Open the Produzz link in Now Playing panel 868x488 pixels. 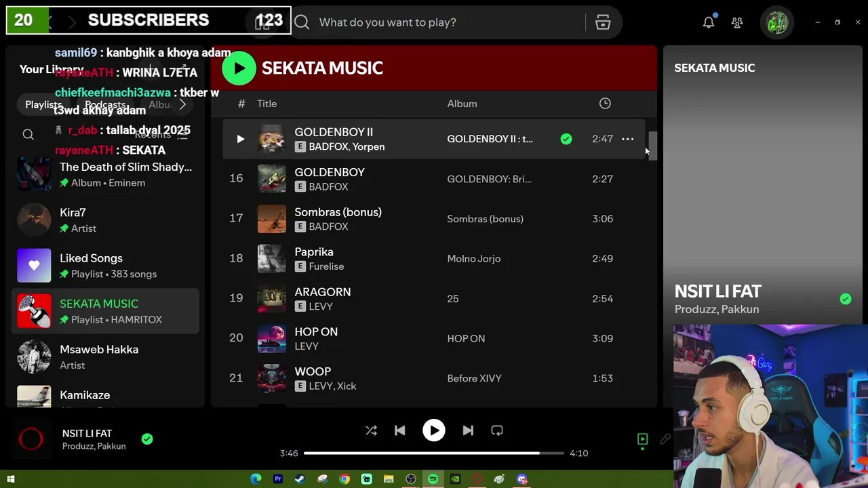click(694, 309)
